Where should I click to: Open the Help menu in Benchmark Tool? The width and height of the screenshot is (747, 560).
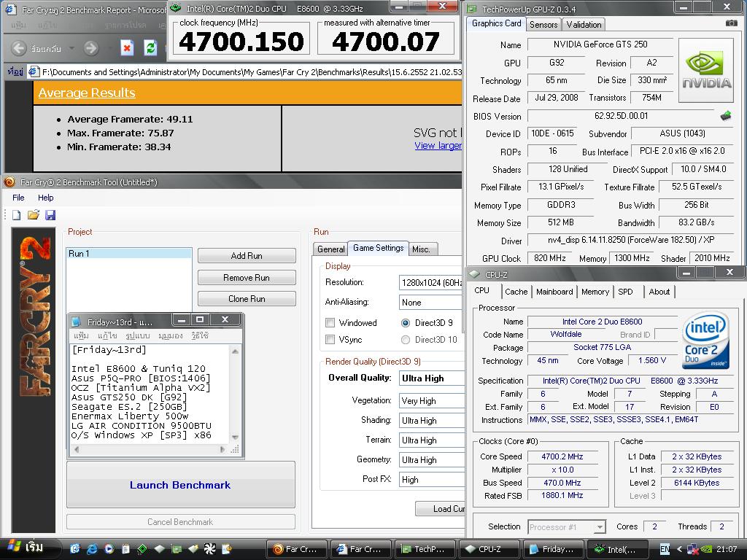click(x=46, y=198)
